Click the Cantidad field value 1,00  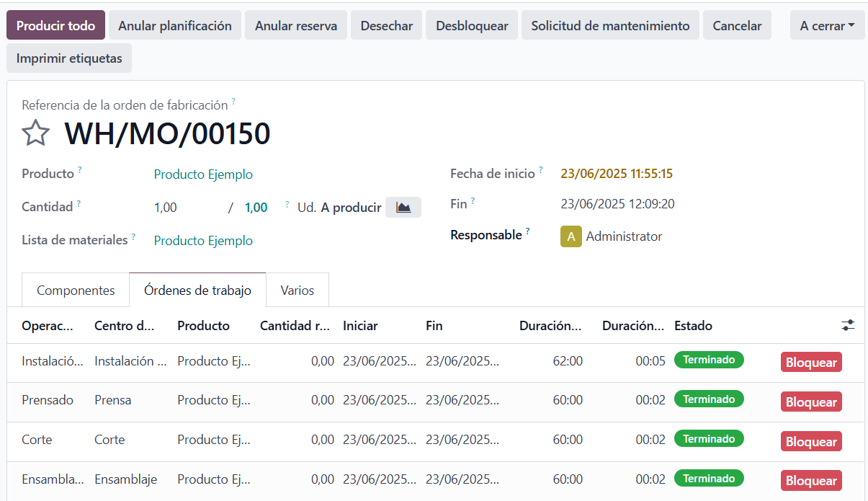(165, 208)
